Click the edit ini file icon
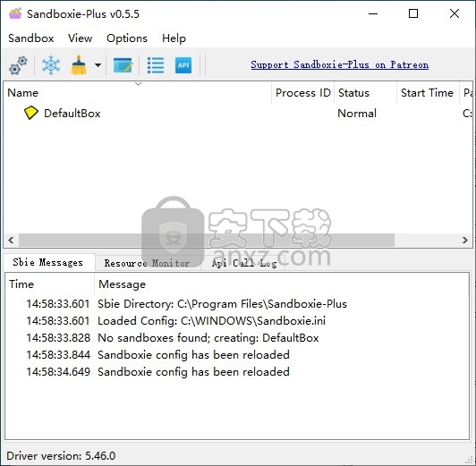 pos(123,65)
